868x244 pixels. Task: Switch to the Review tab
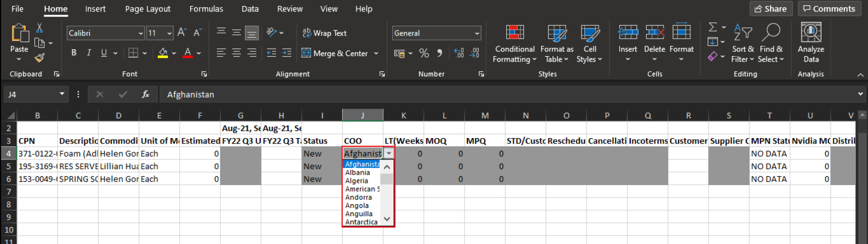click(290, 9)
